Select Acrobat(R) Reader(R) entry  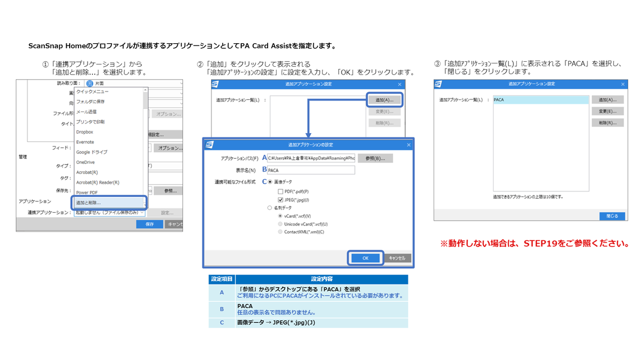(x=98, y=182)
